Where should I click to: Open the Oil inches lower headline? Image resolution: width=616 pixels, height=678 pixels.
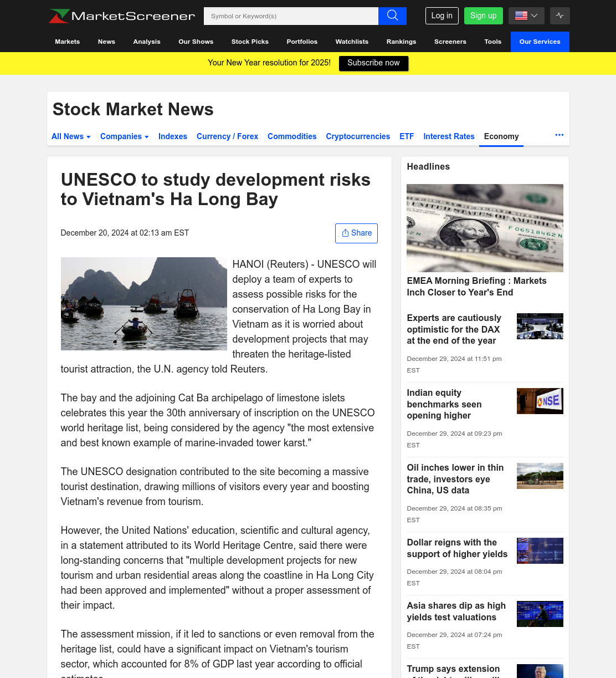coord(455,479)
